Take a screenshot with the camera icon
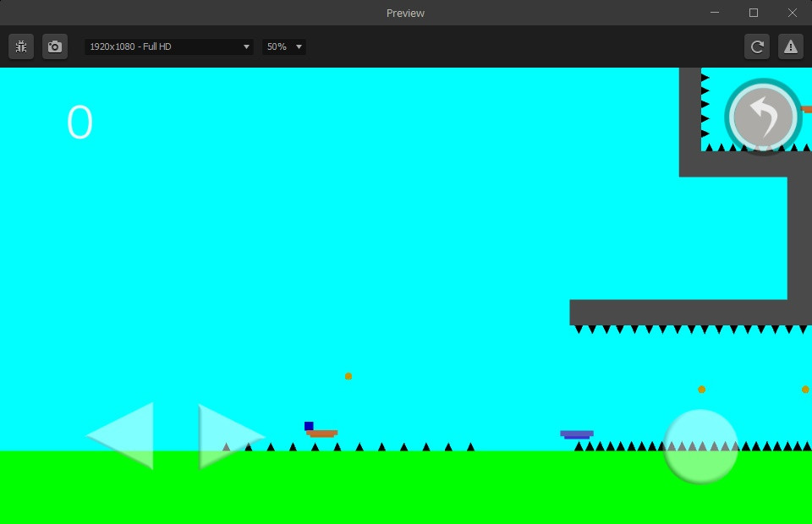The image size is (812, 524). [x=55, y=46]
